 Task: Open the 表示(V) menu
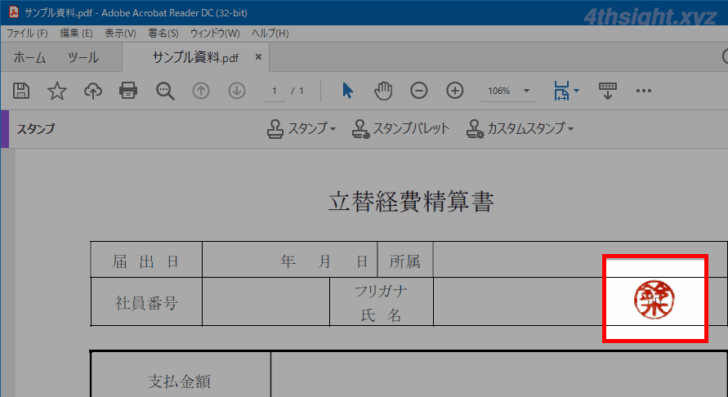(120, 33)
